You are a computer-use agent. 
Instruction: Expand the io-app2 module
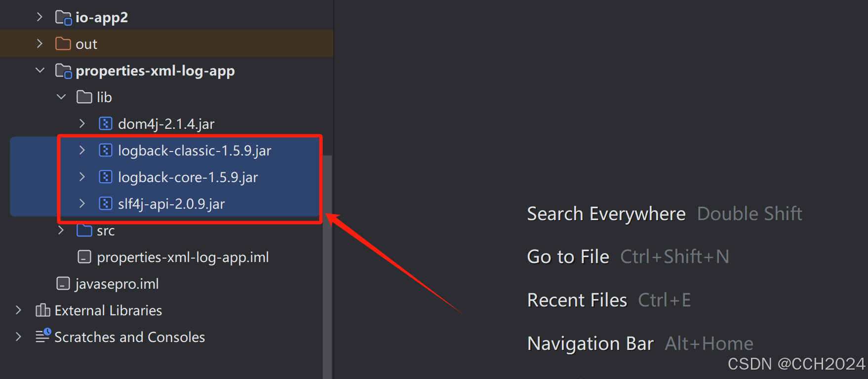click(39, 16)
